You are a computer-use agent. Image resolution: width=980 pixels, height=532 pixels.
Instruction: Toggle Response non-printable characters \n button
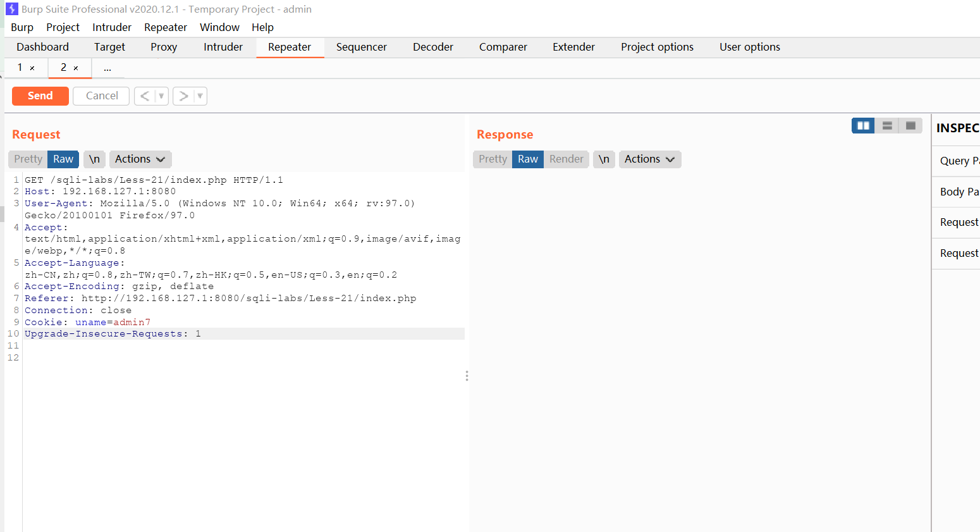[604, 159]
